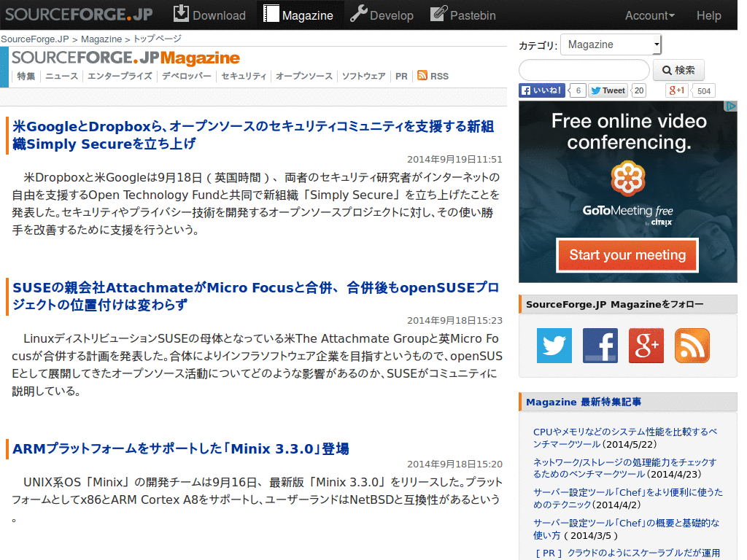Open the ソフトウェア navigation item
Screen dimensions: 747x560
[363, 76]
